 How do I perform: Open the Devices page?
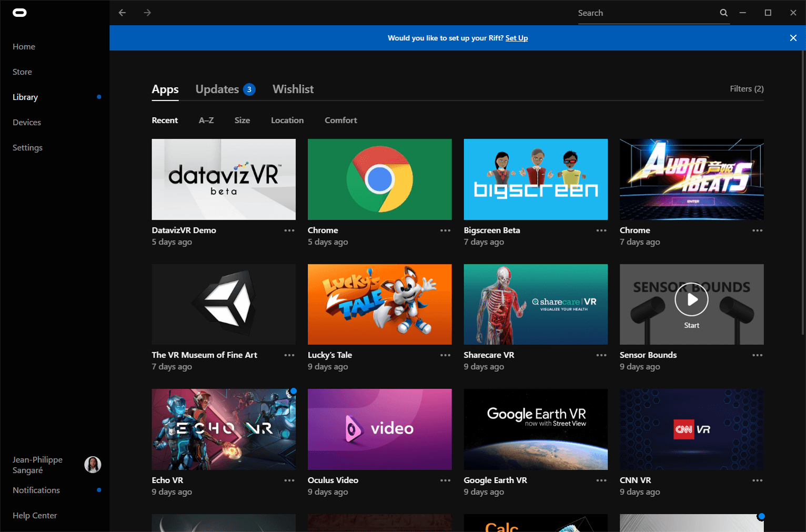[x=27, y=122]
